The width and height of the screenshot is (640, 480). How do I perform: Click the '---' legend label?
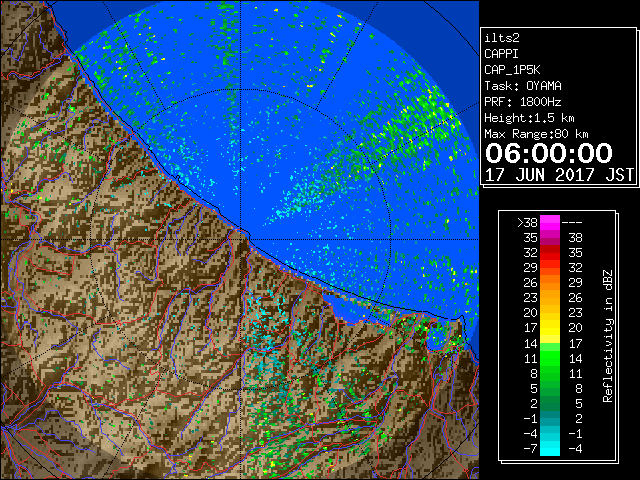[x=572, y=223]
